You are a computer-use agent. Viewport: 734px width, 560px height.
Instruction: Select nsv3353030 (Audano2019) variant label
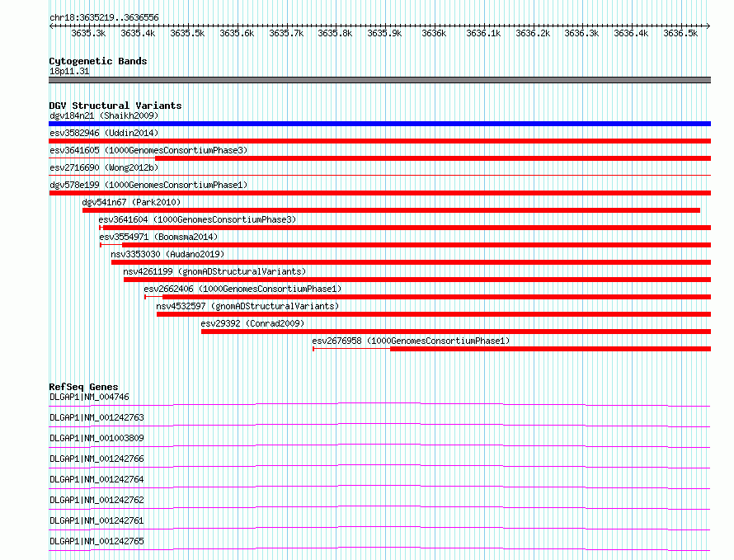(167, 254)
